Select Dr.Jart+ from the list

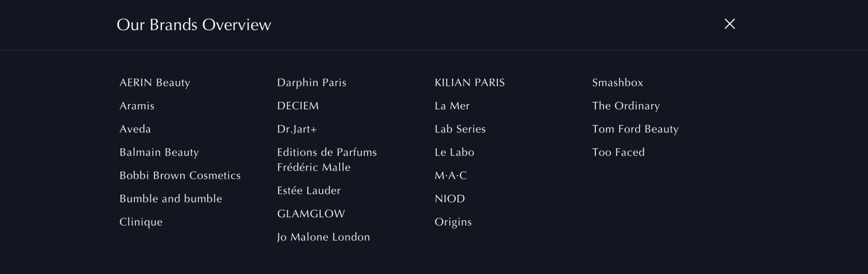point(297,129)
